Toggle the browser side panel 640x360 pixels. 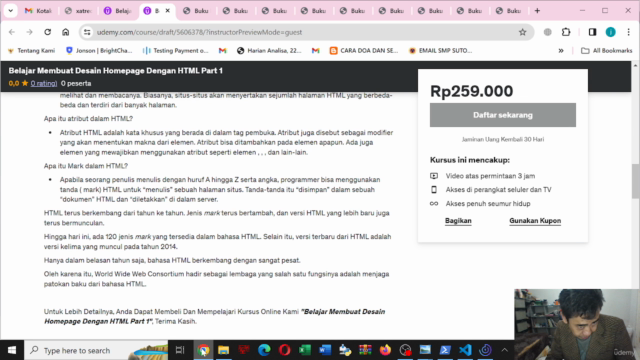[592, 32]
